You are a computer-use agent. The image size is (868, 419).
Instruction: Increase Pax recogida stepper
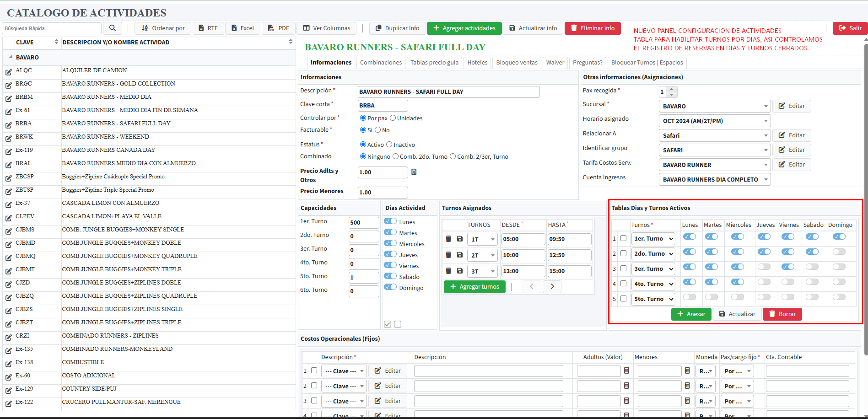point(671,89)
